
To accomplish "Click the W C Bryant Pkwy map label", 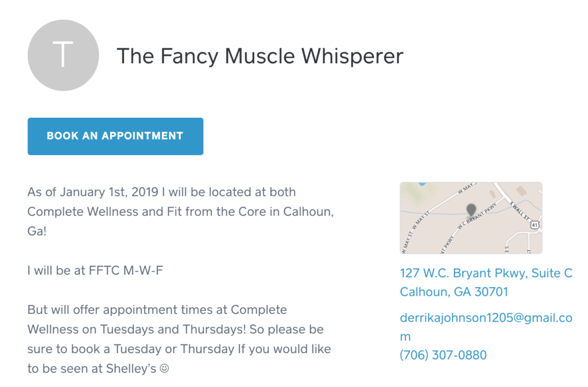I will coord(477,216).
